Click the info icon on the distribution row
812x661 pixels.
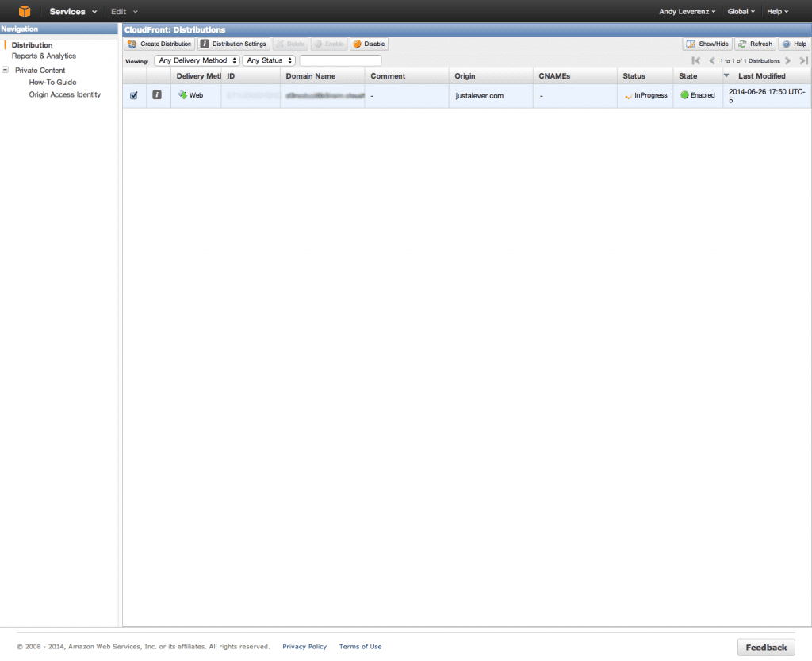(157, 94)
